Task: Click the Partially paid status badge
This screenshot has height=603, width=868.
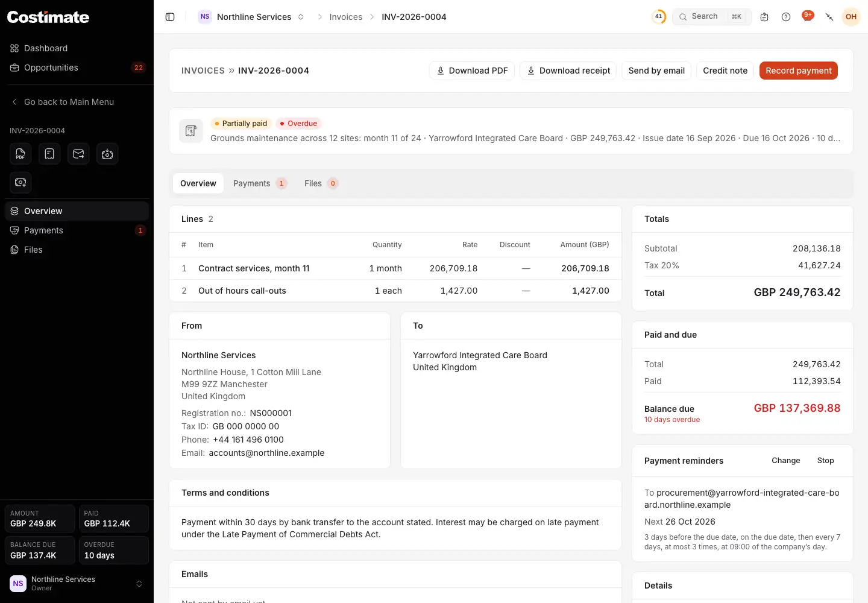Action: point(241,124)
